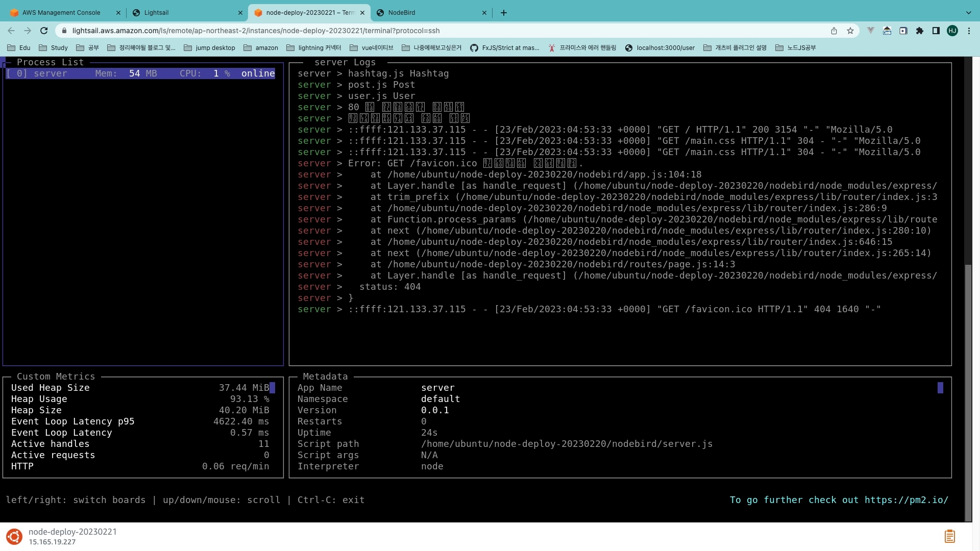Viewport: 980px width, 551px height.
Task: Open the Extensions puzzle menu
Action: pyautogui.click(x=920, y=31)
